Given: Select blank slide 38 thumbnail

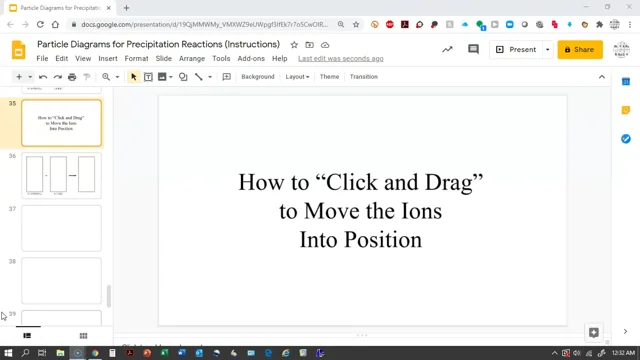Looking at the screenshot, I should coord(62,281).
